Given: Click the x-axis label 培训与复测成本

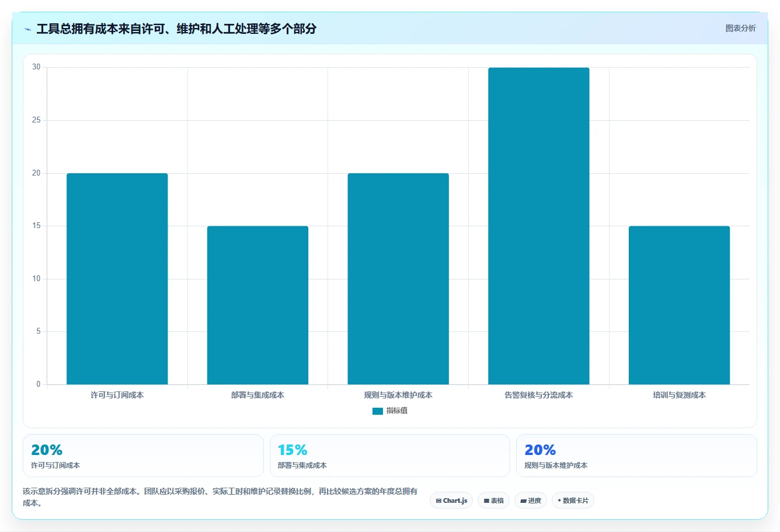Looking at the screenshot, I should (679, 395).
